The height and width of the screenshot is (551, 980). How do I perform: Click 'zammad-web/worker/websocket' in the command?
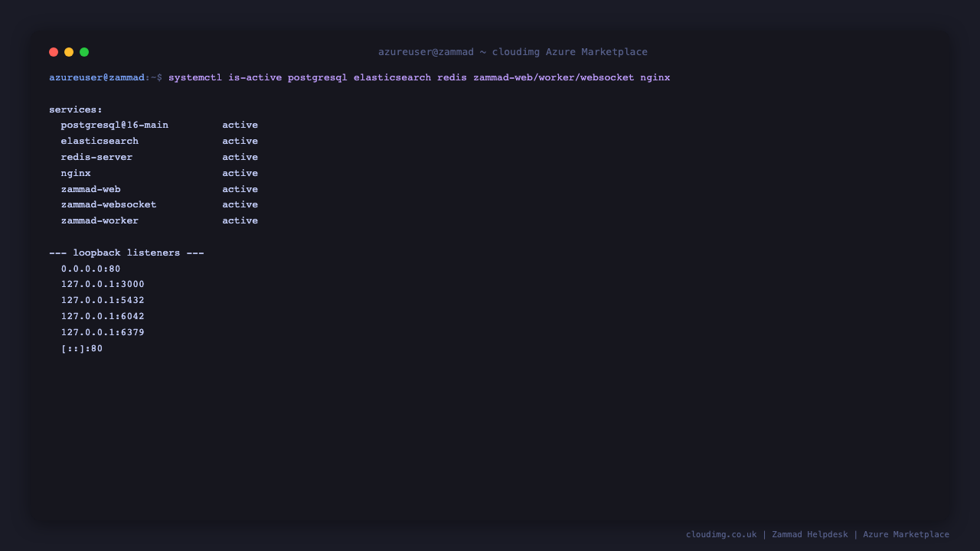pyautogui.click(x=554, y=78)
